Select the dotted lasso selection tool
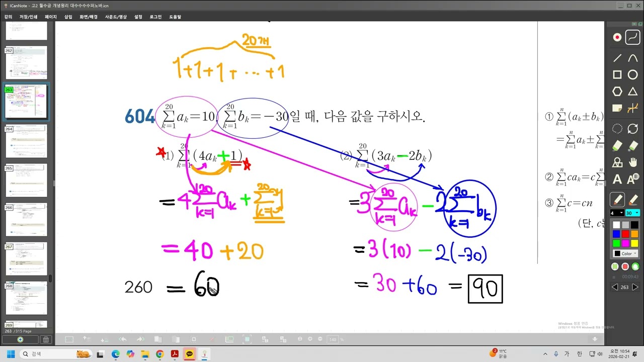The width and height of the screenshot is (644, 362). point(617,129)
